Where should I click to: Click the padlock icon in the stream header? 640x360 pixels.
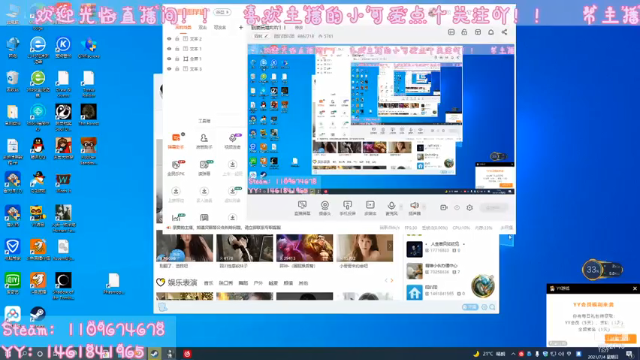tap(464, 32)
